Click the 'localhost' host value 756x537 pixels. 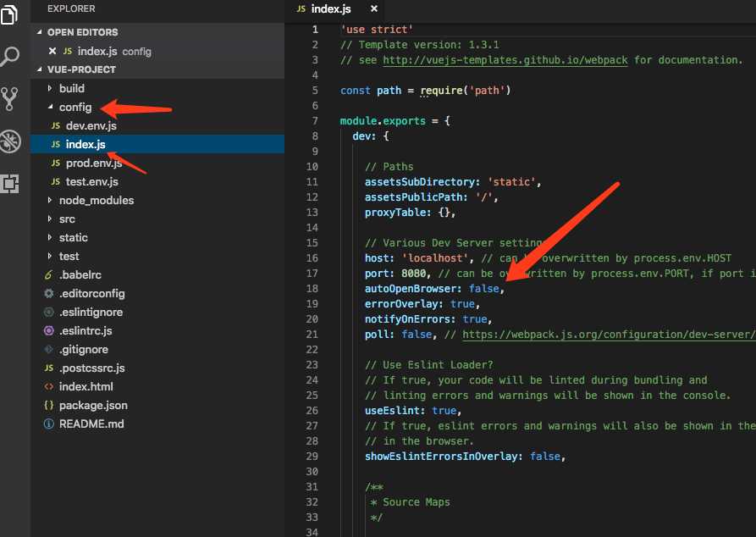click(434, 258)
